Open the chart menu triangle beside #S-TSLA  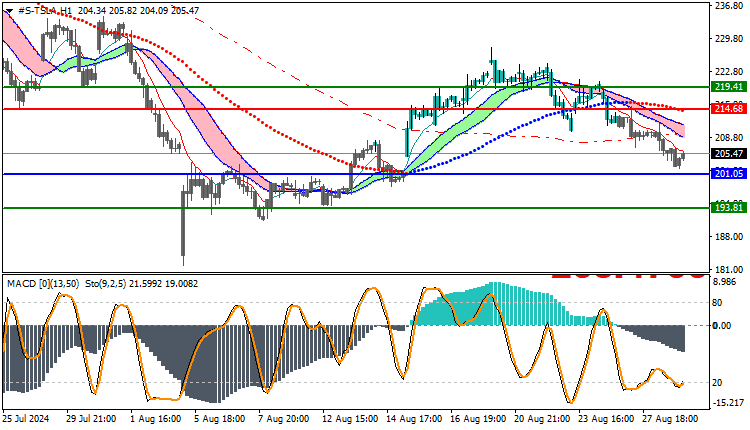[9, 11]
